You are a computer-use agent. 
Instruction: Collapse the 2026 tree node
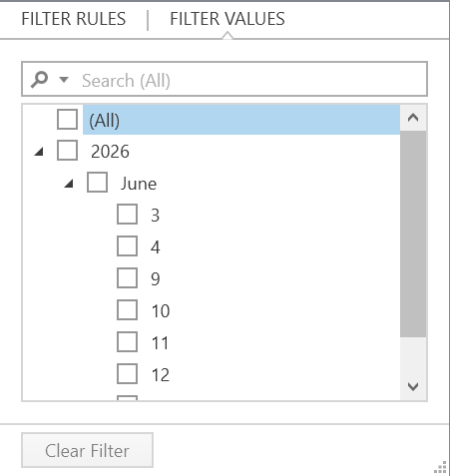(39, 152)
